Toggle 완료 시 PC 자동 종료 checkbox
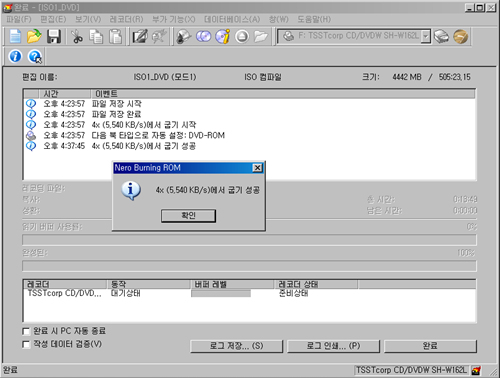This screenshot has height=378, width=500. tap(26, 331)
